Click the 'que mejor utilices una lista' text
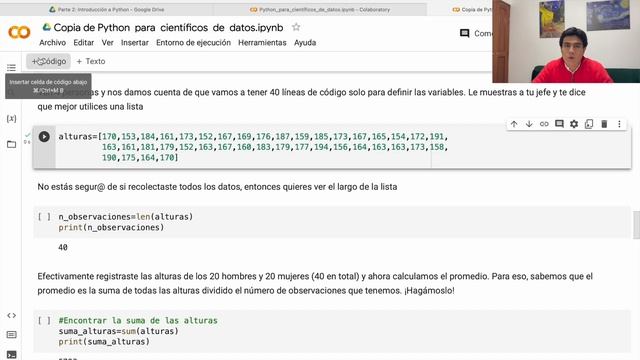 [90, 107]
